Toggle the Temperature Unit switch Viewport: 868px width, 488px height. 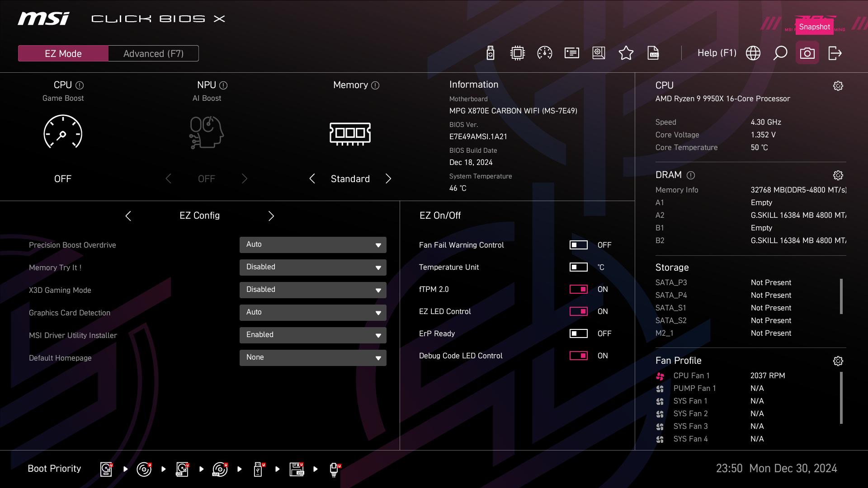pyautogui.click(x=578, y=267)
